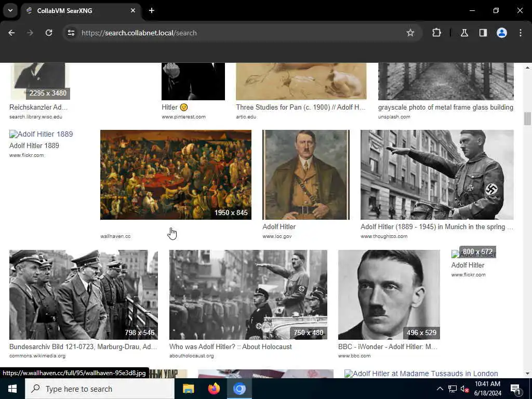This screenshot has width=532, height=399.
Task: Click the www.bbc.com source text
Action: point(354,356)
